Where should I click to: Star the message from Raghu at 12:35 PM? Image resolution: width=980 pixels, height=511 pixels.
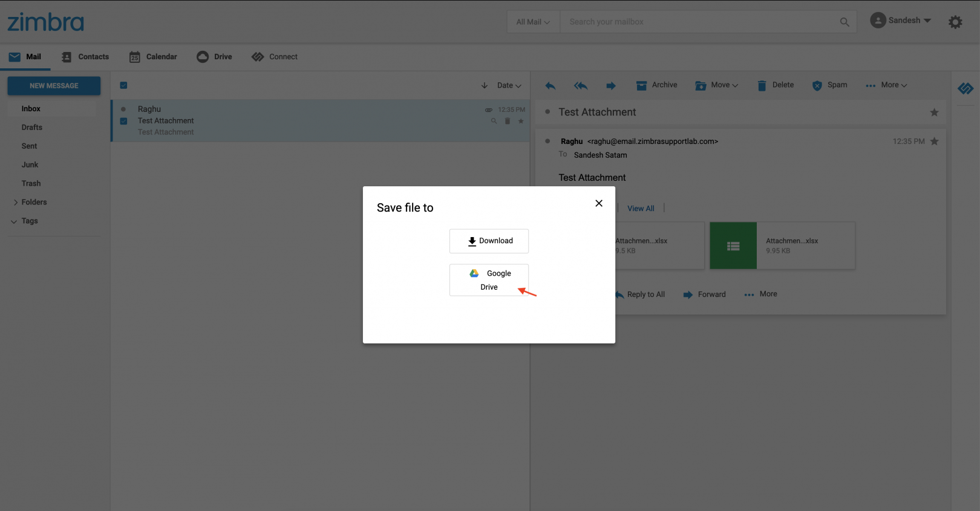click(x=935, y=142)
